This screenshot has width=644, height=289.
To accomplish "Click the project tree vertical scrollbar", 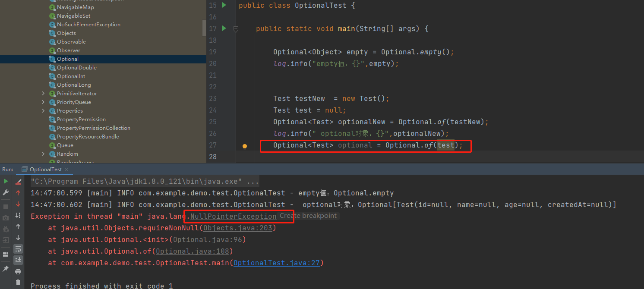I will point(204,28).
